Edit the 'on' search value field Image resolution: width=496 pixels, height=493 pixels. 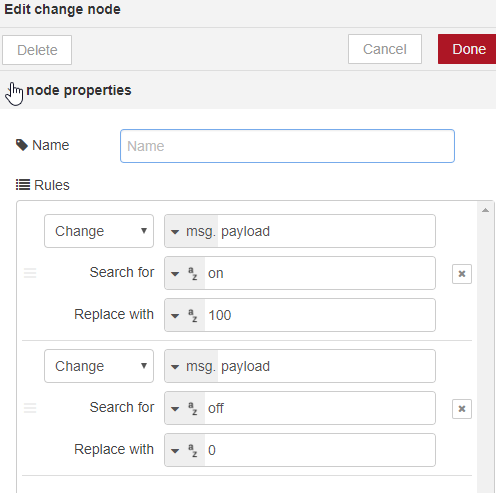coord(320,273)
